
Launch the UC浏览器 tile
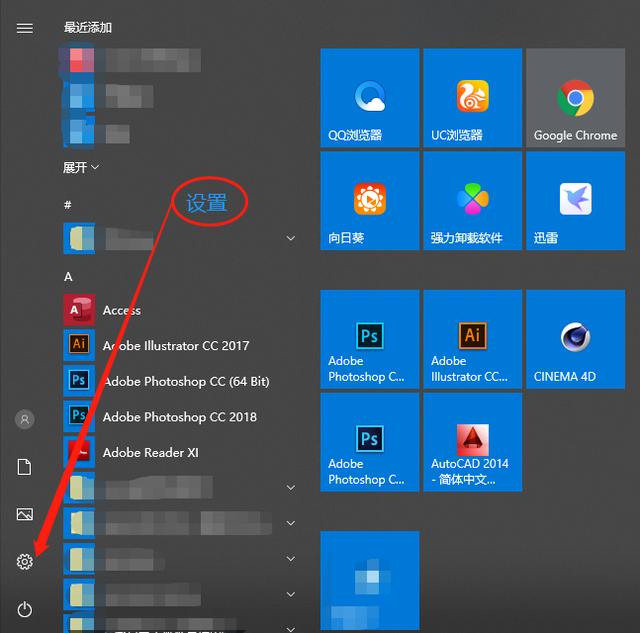(x=473, y=98)
